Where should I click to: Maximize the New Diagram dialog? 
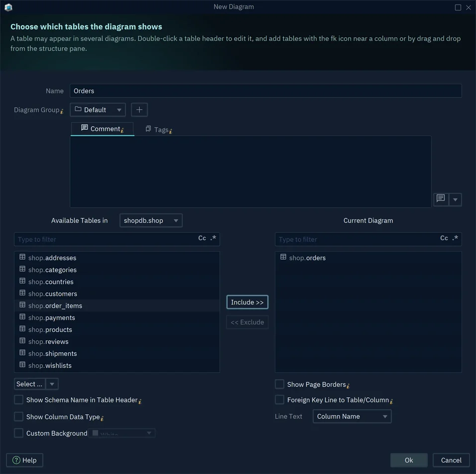pyautogui.click(x=458, y=7)
